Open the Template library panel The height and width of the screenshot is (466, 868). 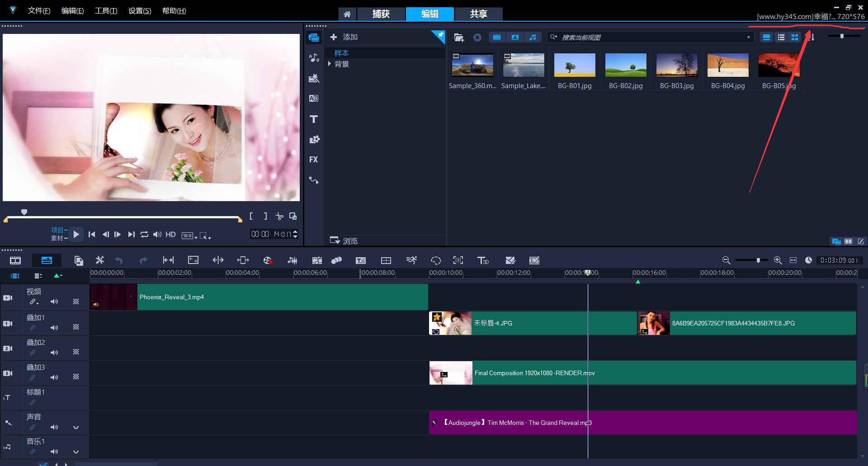[314, 78]
